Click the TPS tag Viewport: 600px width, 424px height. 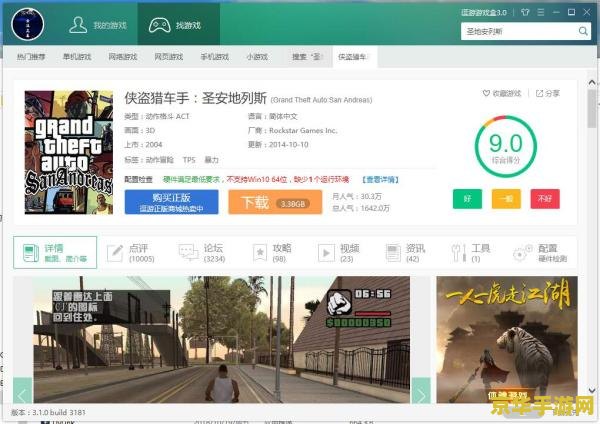pyautogui.click(x=189, y=160)
